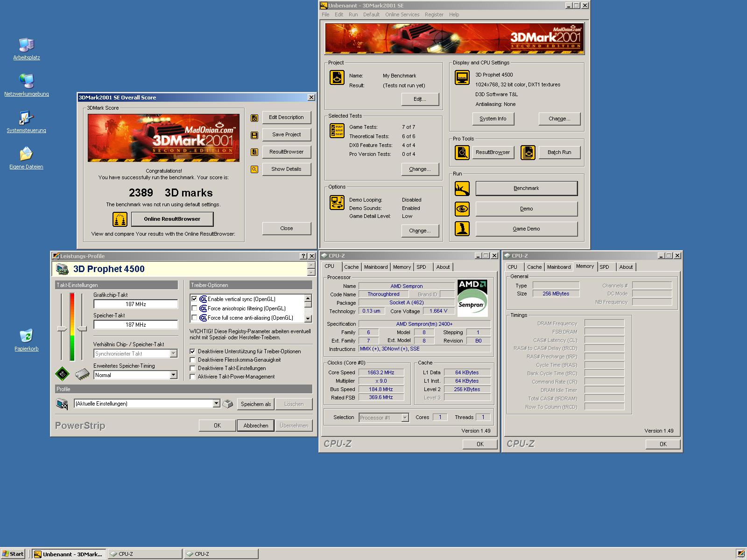
Task: Click the Speichern als button
Action: point(255,404)
